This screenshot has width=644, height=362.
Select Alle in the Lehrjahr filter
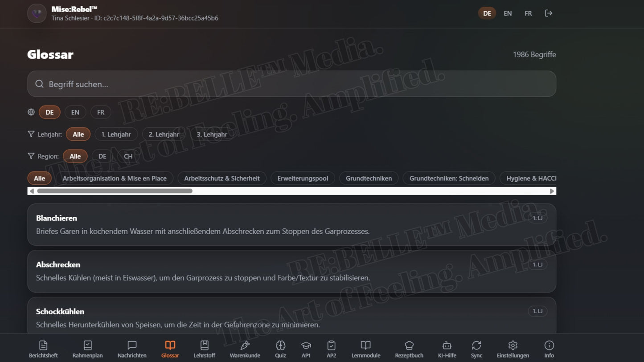(x=78, y=134)
